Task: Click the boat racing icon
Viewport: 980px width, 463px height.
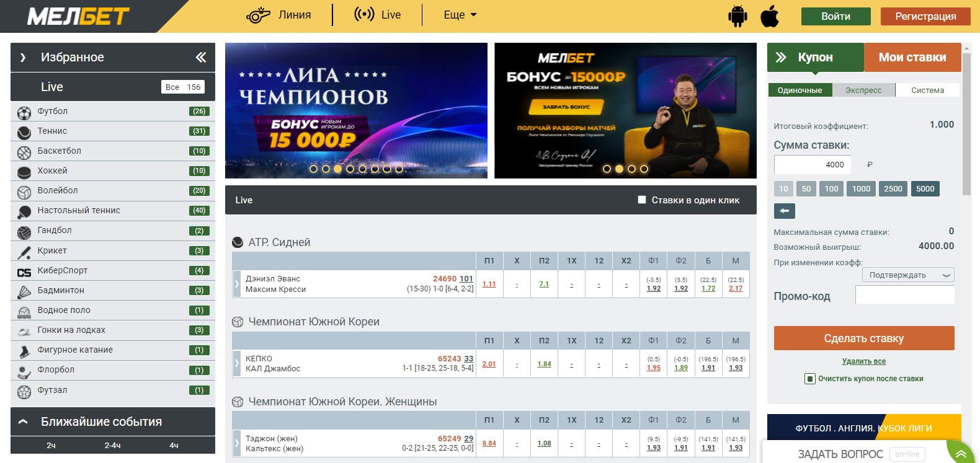Action: (24, 331)
